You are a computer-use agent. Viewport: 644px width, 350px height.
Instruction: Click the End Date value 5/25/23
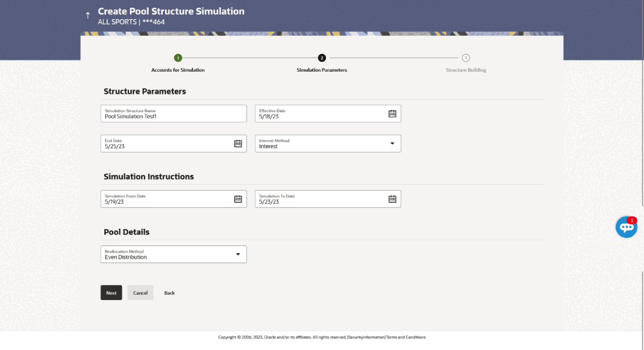pos(115,146)
